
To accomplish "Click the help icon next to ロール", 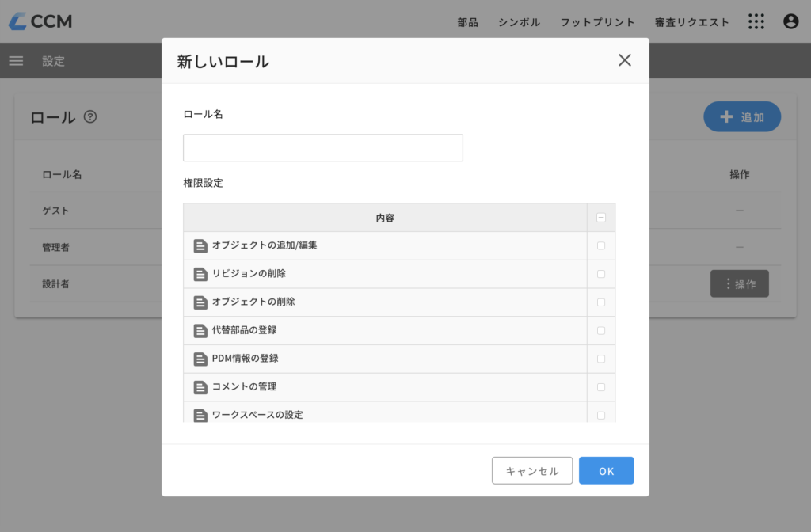I will (91, 116).
